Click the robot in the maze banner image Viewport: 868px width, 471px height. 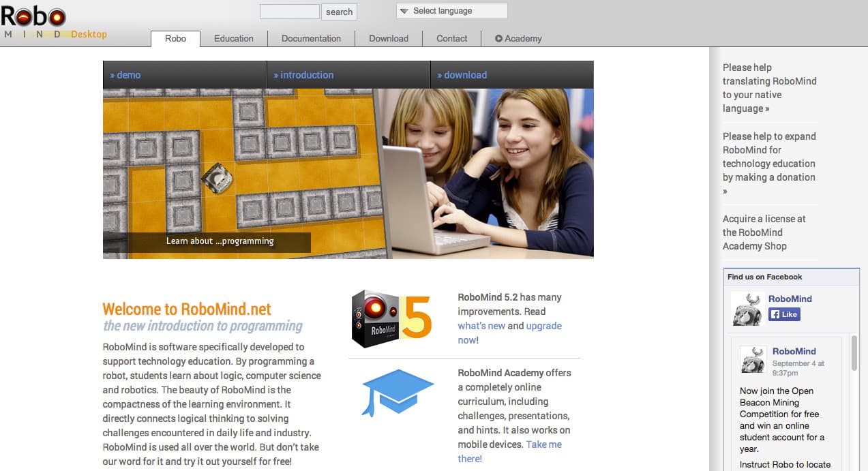point(217,178)
